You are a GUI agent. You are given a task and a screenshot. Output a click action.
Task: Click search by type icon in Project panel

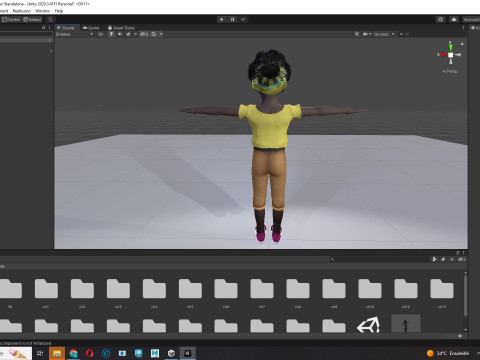pyautogui.click(x=434, y=259)
